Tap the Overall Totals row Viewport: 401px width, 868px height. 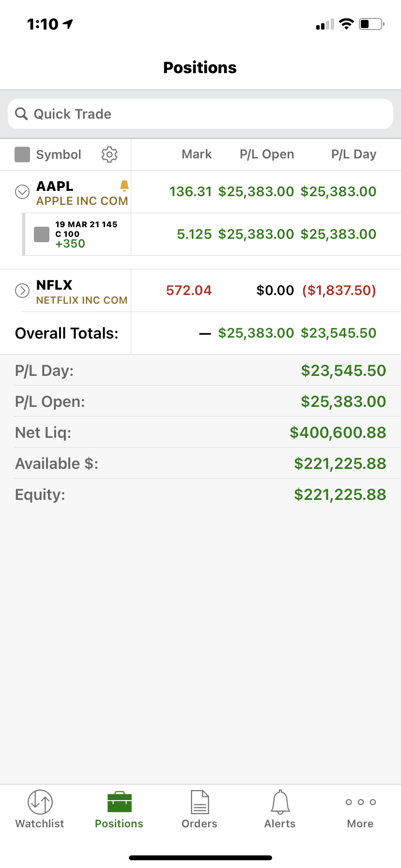(x=67, y=333)
